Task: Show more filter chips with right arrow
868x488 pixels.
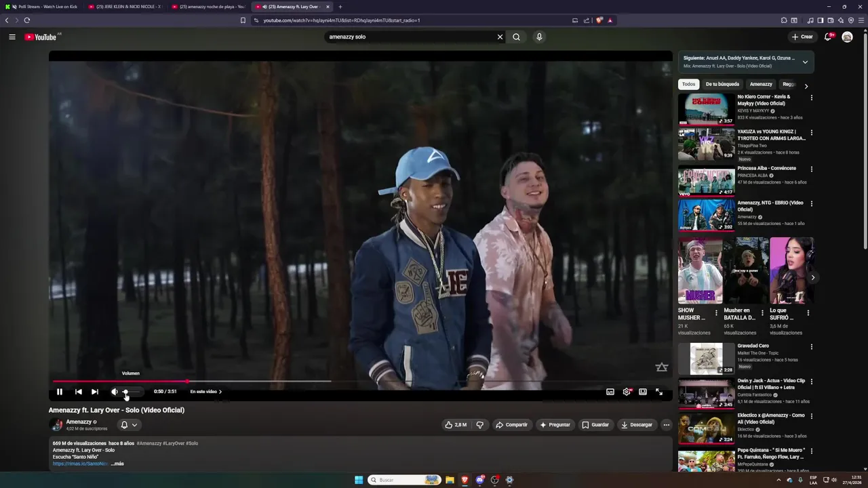Action: tap(806, 86)
